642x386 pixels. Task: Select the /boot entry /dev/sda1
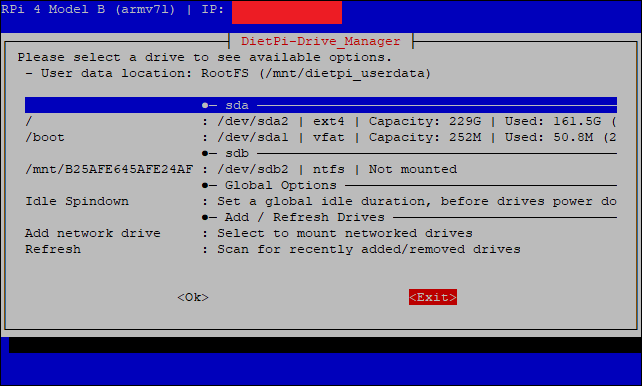(x=321, y=137)
